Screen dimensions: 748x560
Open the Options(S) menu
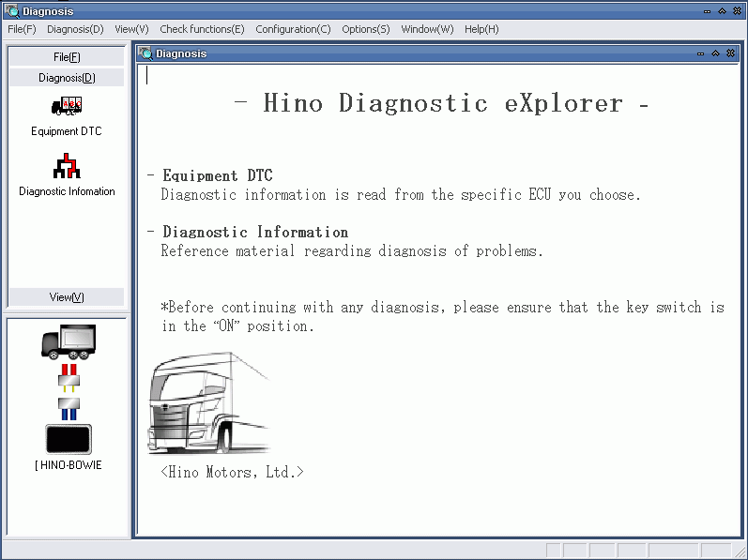(366, 29)
